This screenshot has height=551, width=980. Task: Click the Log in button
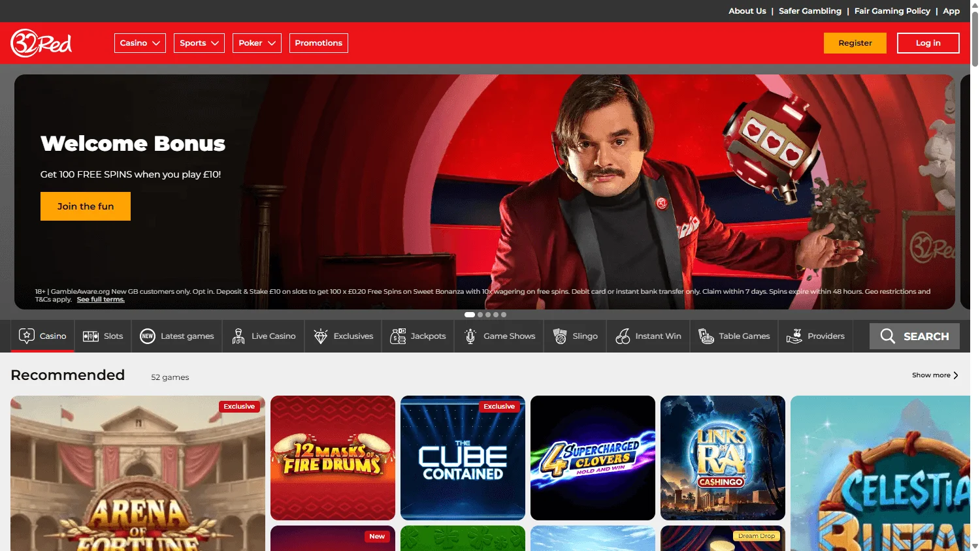pos(928,43)
